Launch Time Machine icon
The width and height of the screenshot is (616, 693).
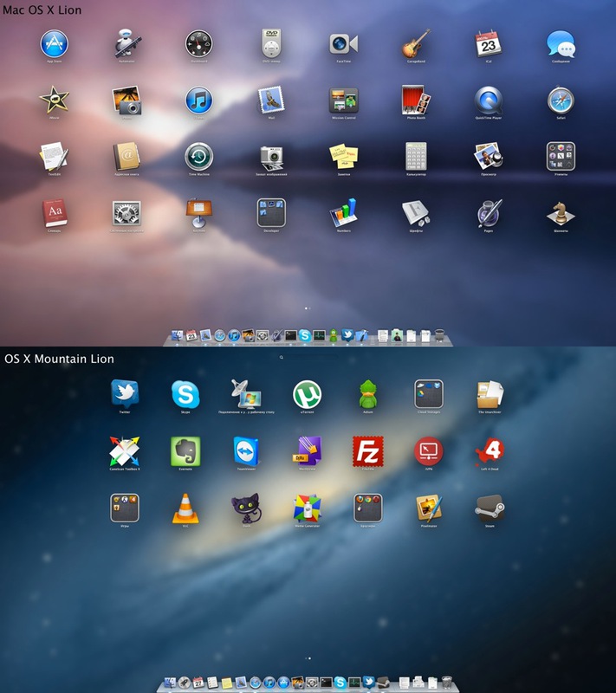[x=199, y=157]
